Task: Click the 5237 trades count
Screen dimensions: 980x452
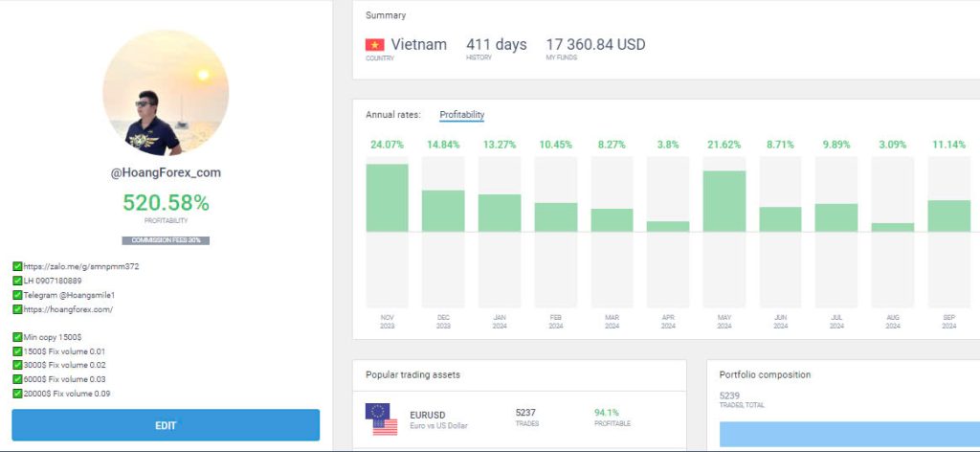Action: click(525, 413)
